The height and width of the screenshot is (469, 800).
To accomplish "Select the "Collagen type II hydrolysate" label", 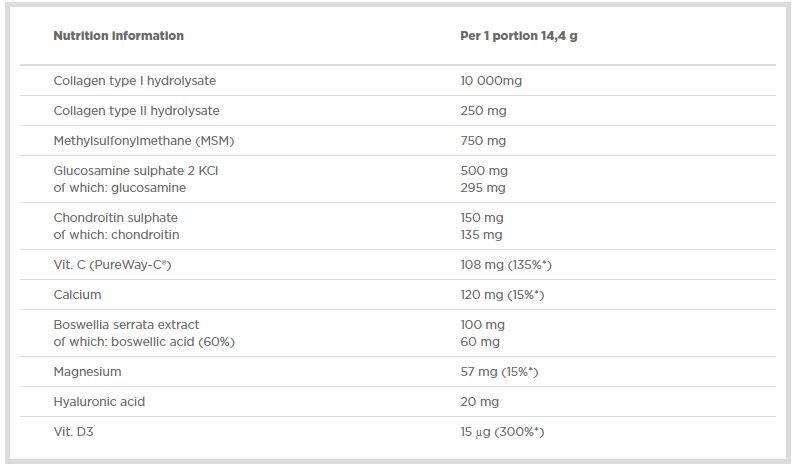I will pyautogui.click(x=136, y=111).
